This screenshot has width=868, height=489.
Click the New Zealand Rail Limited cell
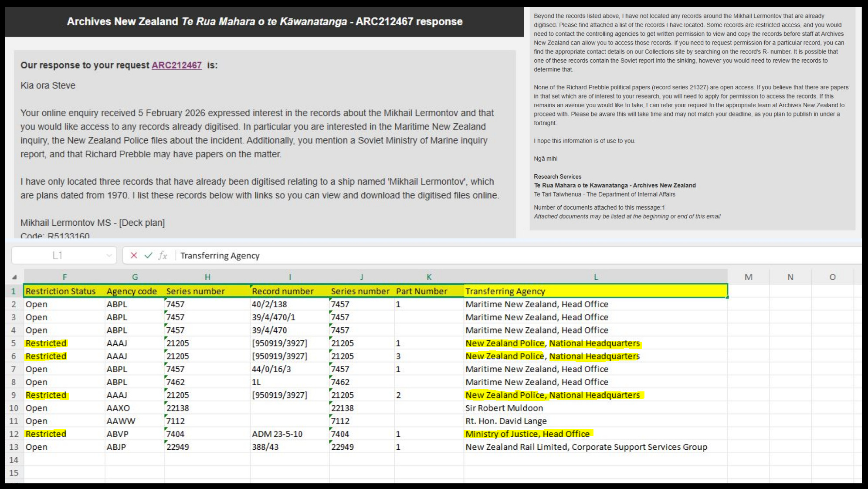tap(586, 447)
